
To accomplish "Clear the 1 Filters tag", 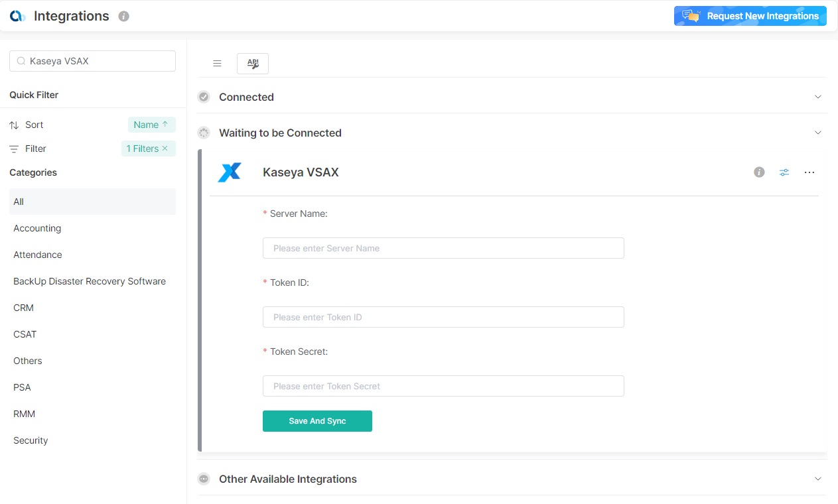I will [x=165, y=149].
